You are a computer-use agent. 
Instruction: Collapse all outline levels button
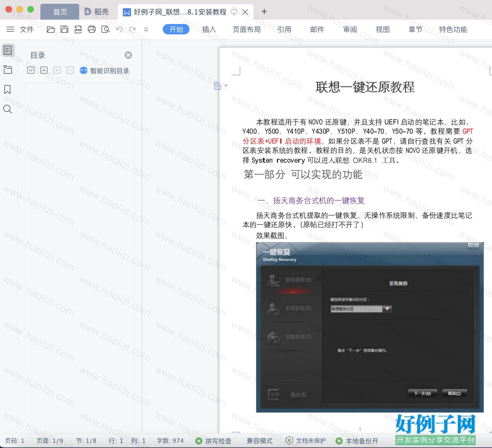[44, 70]
